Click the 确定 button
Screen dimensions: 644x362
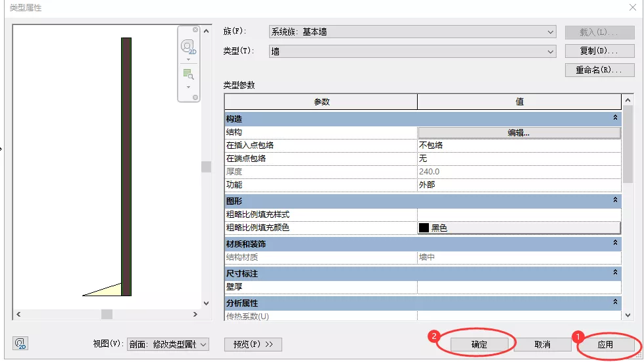[x=479, y=344]
